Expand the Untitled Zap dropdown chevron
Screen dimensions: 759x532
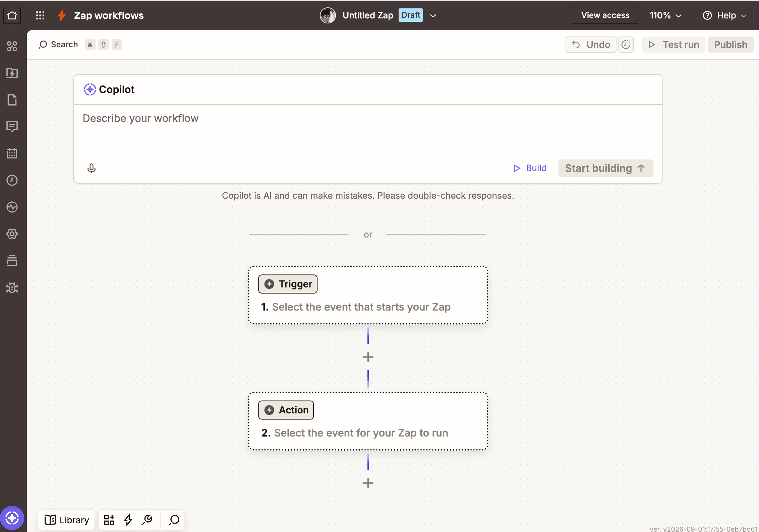433,16
